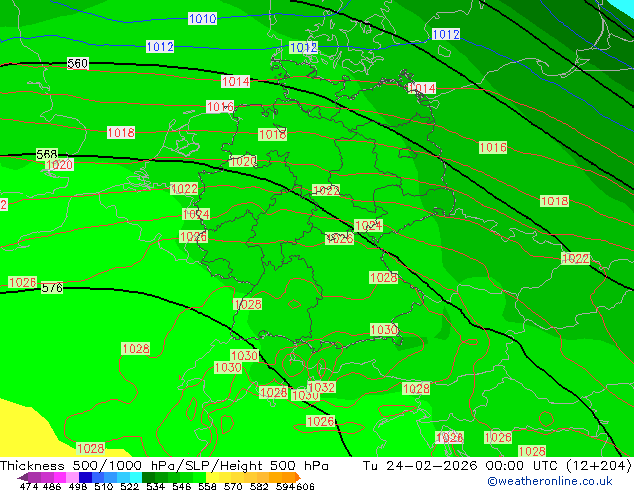The height and width of the screenshot is (490, 634).
Task: Click the blue 1010 isobar label
Action: pyautogui.click(x=203, y=18)
